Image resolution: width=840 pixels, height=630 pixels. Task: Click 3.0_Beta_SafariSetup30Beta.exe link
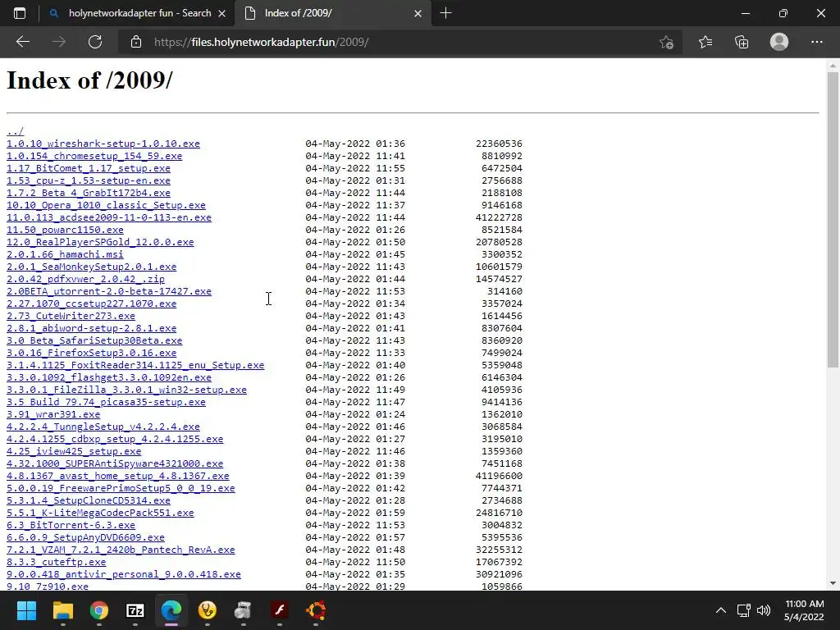click(94, 340)
